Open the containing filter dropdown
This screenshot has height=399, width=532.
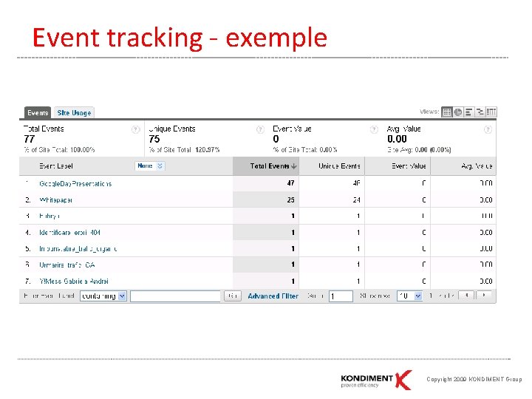click(x=103, y=296)
